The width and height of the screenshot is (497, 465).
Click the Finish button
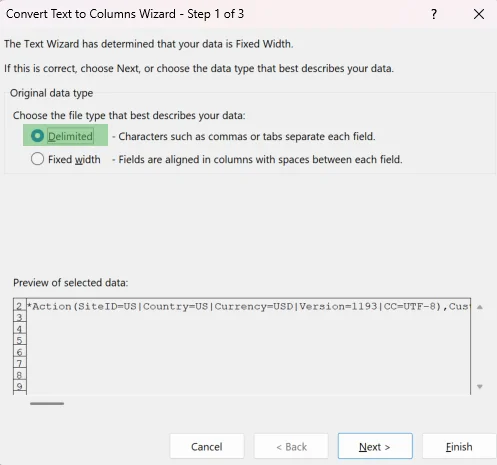459,446
